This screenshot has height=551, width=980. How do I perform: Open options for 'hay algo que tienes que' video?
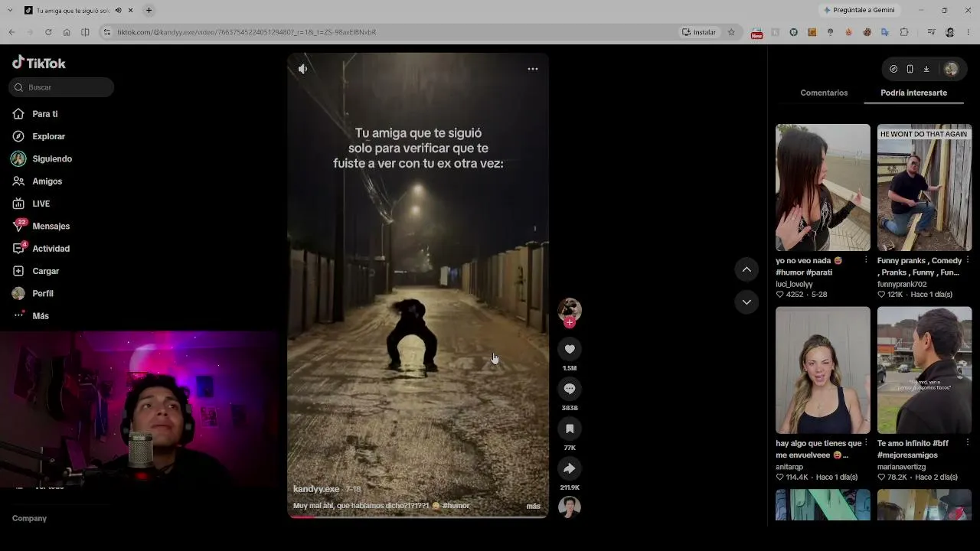tap(866, 443)
